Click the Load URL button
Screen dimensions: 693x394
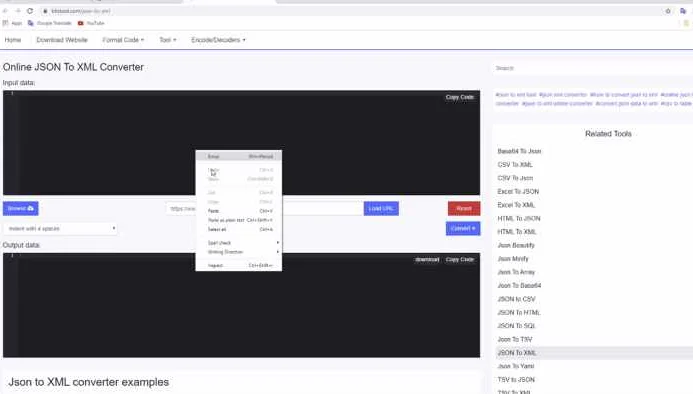[381, 208]
